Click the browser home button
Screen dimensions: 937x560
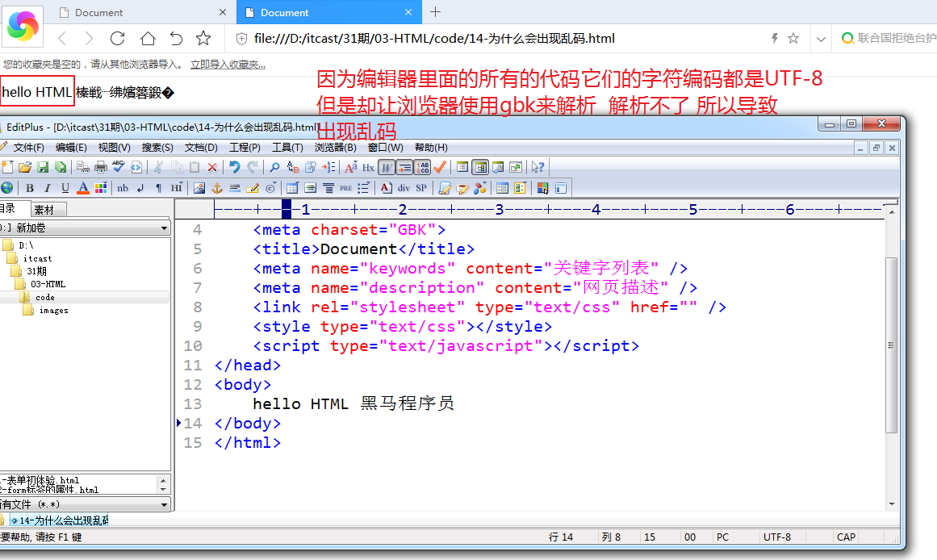148,39
